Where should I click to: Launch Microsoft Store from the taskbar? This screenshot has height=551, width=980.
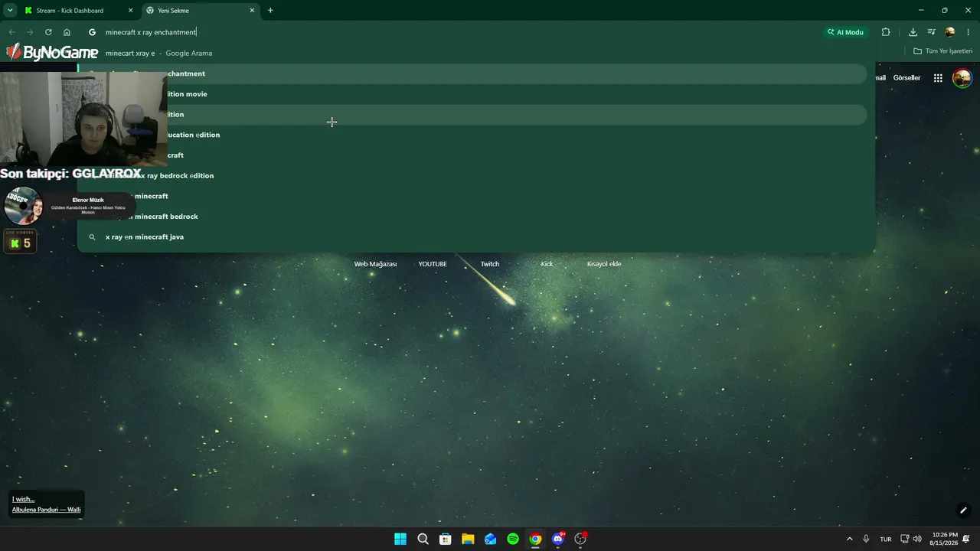coord(445,539)
